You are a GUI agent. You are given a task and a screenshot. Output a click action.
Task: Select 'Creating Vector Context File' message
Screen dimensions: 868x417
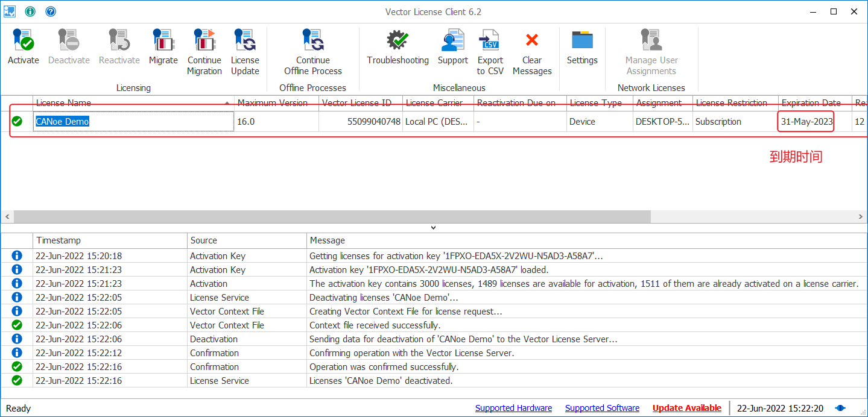(434, 311)
